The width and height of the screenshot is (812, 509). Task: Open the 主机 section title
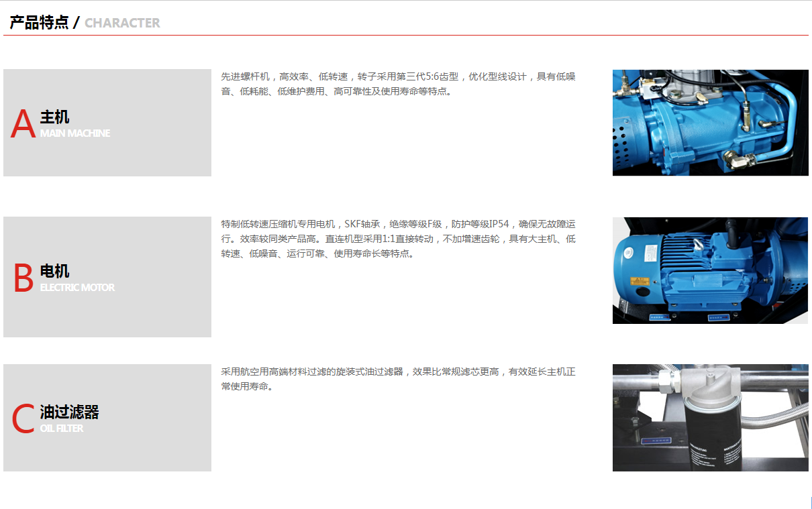(54, 117)
